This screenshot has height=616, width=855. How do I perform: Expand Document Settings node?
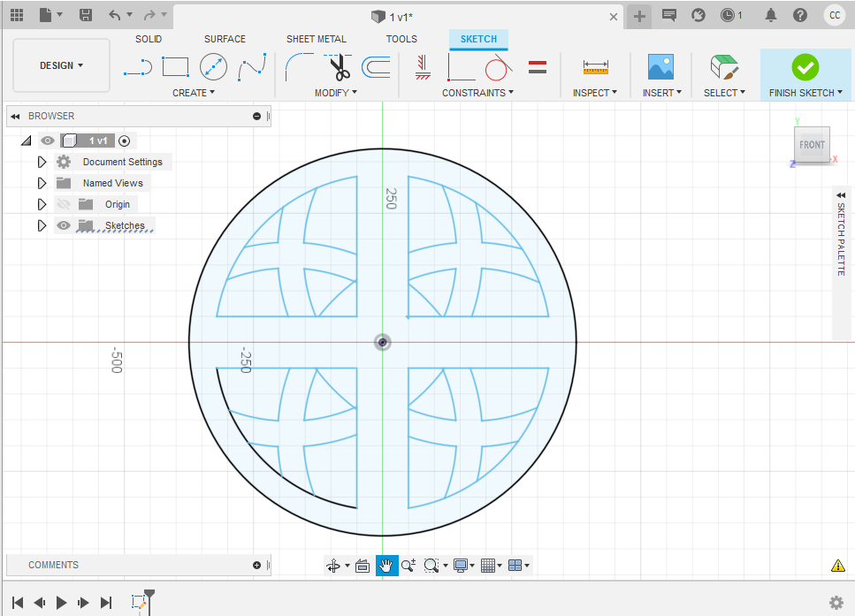(x=42, y=162)
